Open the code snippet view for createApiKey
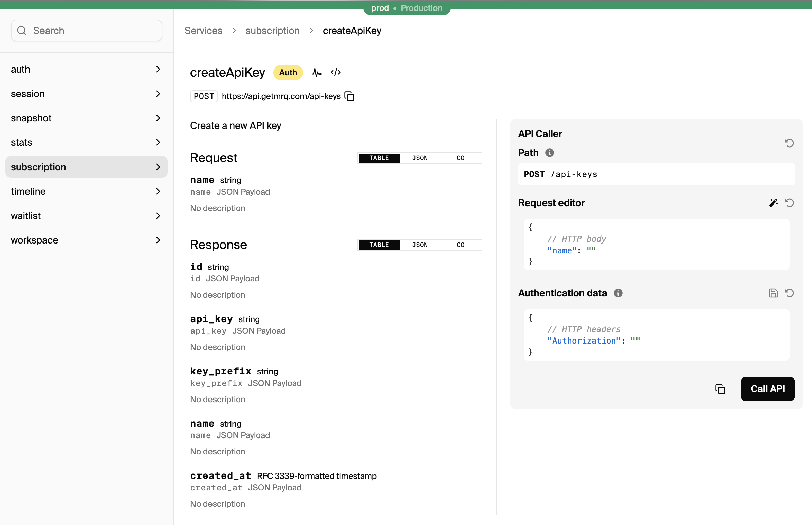 pos(335,72)
